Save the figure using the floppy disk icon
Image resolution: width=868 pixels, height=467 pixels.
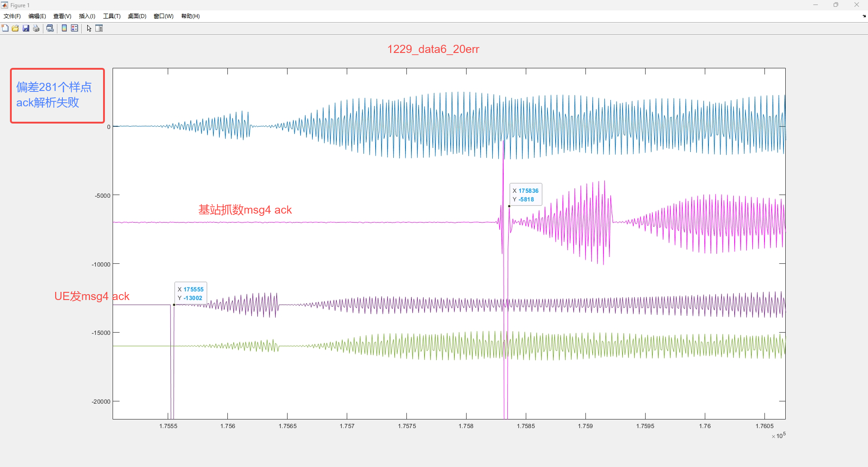pyautogui.click(x=26, y=29)
